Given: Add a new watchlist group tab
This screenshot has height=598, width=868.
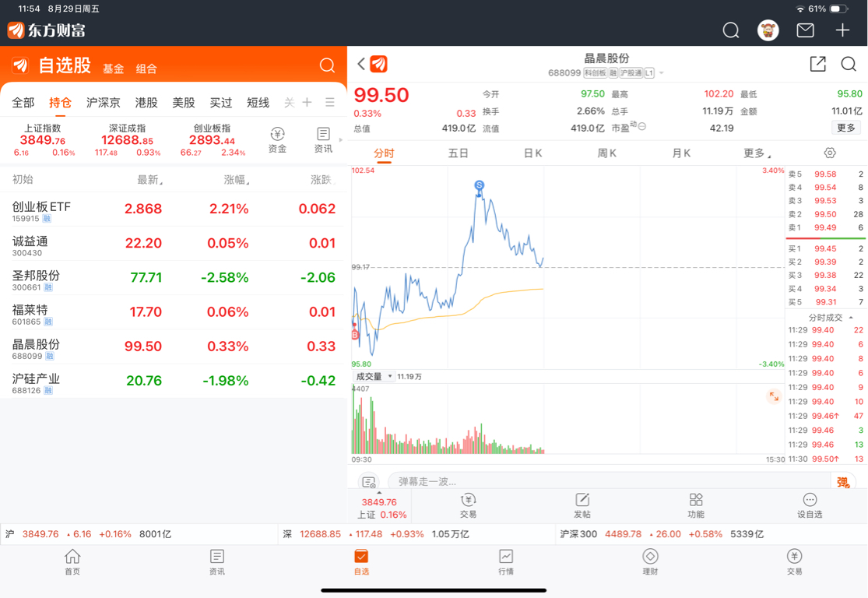Looking at the screenshot, I should pos(307,103).
